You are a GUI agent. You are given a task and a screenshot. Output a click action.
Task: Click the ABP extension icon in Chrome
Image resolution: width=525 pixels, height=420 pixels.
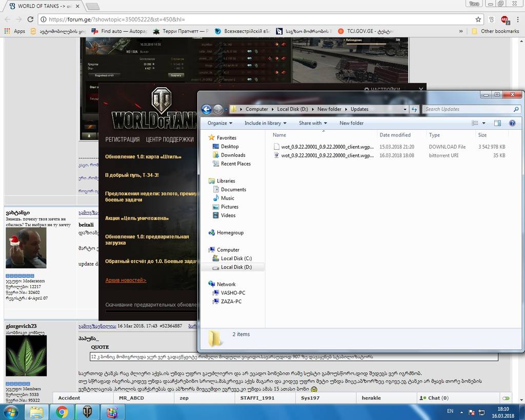[505, 20]
